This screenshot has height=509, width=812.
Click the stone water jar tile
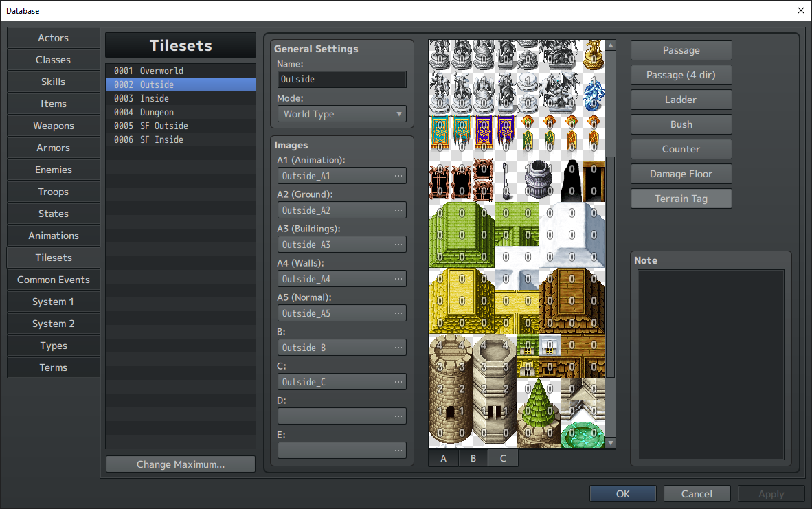point(539,179)
